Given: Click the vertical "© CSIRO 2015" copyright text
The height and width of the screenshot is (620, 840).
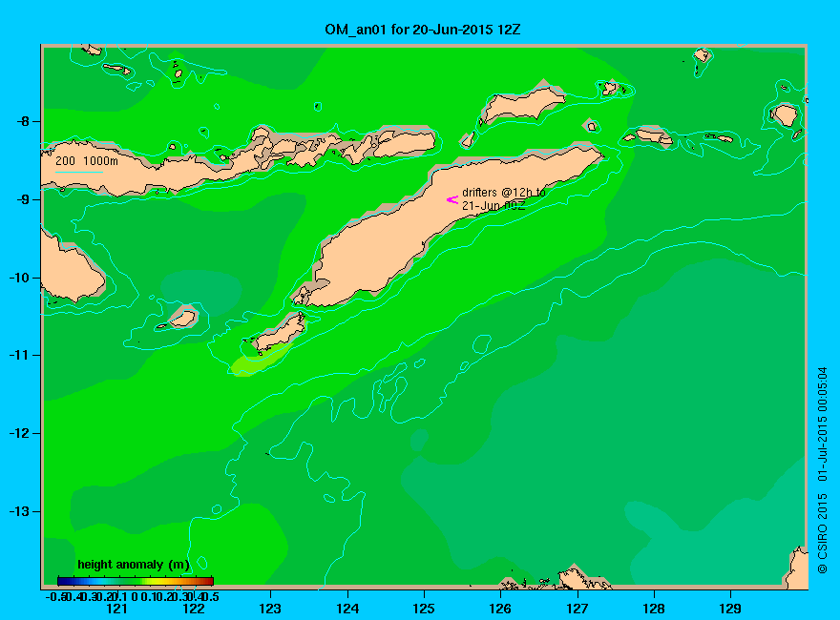Looking at the screenshot, I should click(822, 533).
